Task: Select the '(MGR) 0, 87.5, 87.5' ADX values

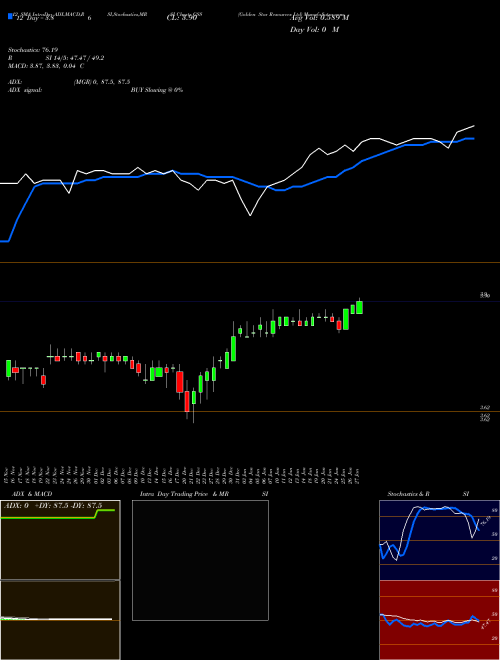Action: click(x=101, y=82)
